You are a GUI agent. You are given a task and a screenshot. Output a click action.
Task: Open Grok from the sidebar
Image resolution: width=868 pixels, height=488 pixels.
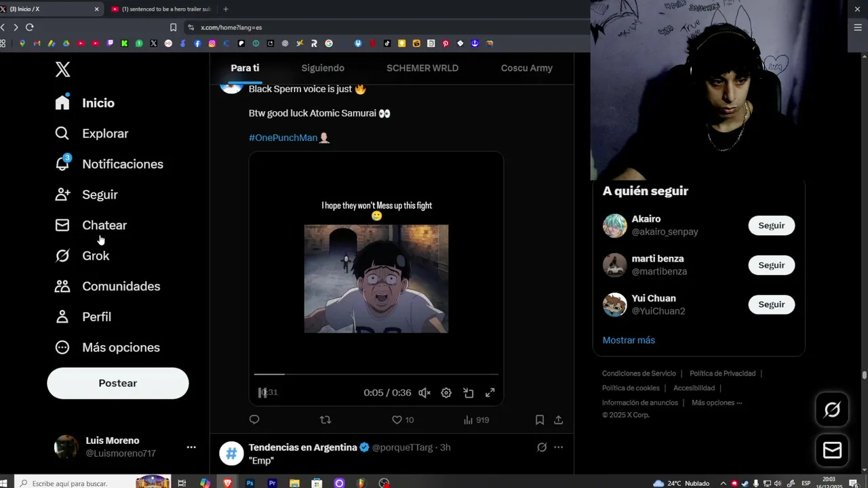click(x=82, y=256)
